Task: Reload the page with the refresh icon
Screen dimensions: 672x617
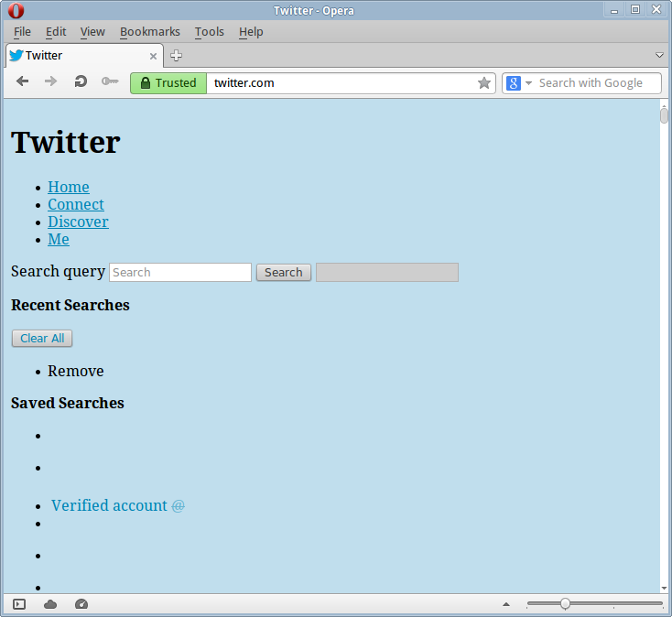Action: click(81, 81)
